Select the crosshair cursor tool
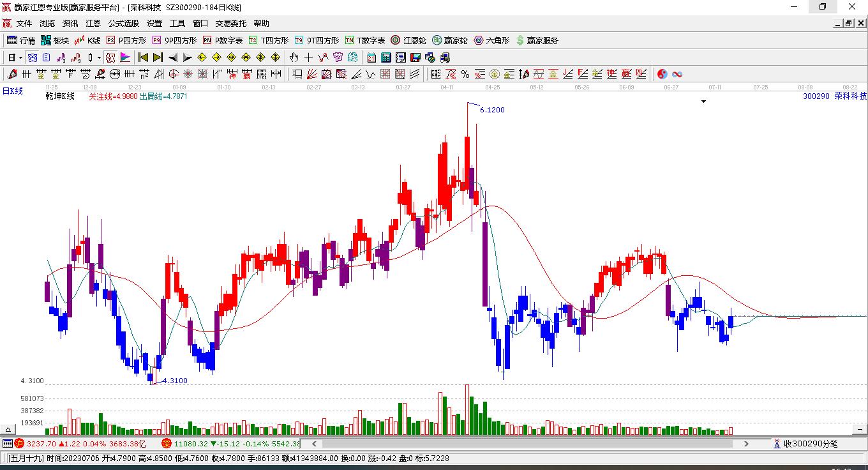This screenshot has width=868, height=470. (309, 57)
